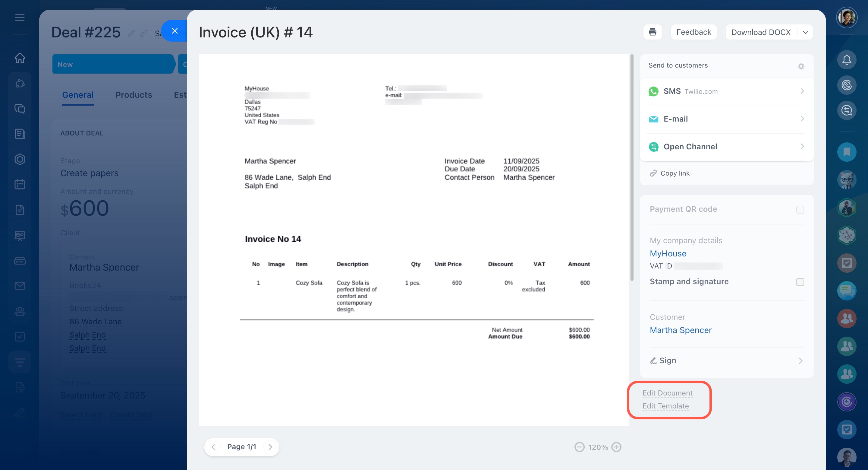The height and width of the screenshot is (470, 868).
Task: Open the tasks checkmark sidebar icon
Action: [x=20, y=336]
